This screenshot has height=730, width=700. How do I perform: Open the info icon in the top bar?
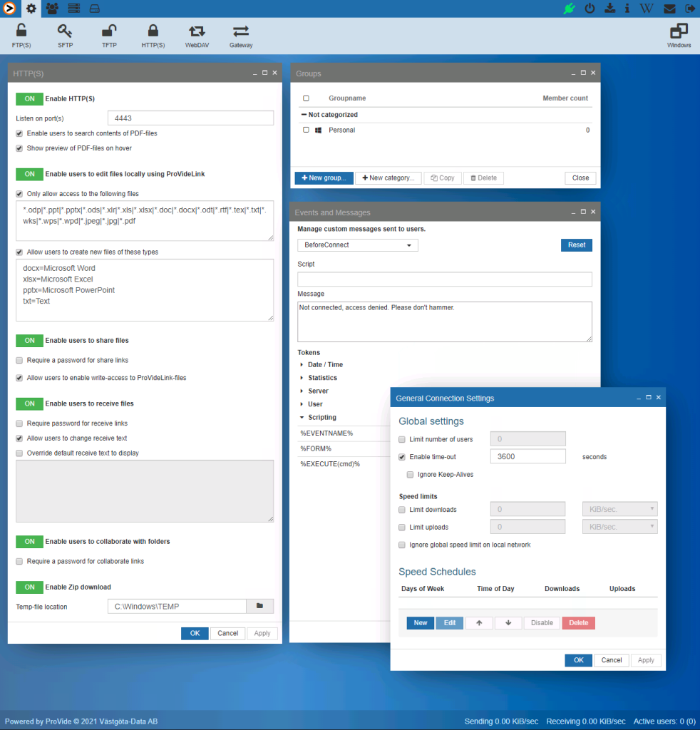pos(627,9)
